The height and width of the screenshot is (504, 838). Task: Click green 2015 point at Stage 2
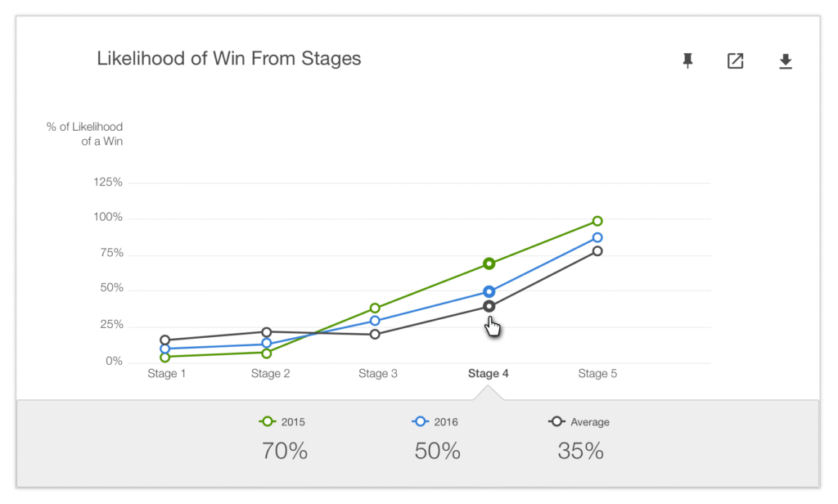point(267,353)
